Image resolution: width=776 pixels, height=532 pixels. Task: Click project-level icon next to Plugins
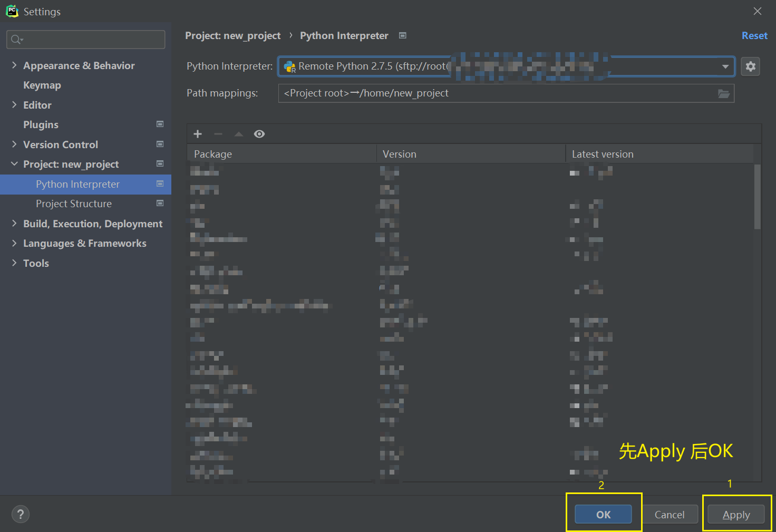pos(160,124)
